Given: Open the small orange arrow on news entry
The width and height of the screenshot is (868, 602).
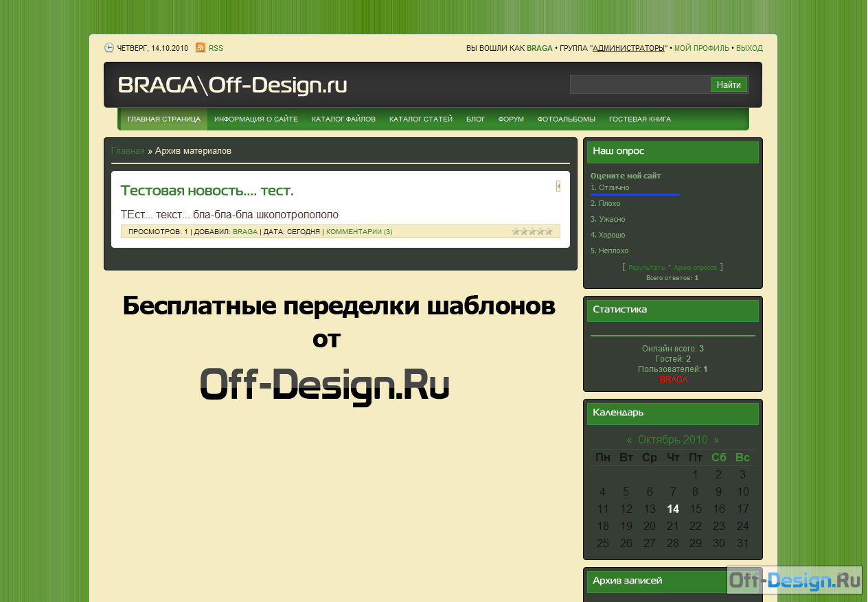Looking at the screenshot, I should [558, 186].
